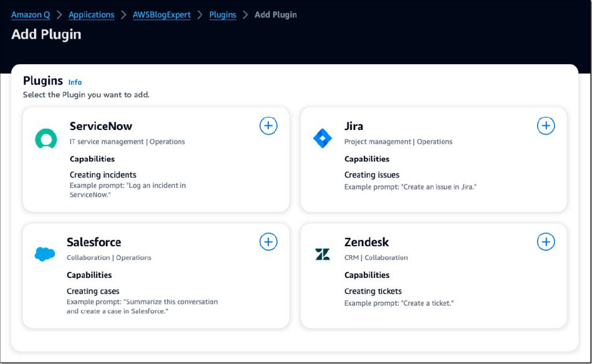This screenshot has height=364, width=592.
Task: Click the Salesforce cloud logo
Action: [x=45, y=254]
